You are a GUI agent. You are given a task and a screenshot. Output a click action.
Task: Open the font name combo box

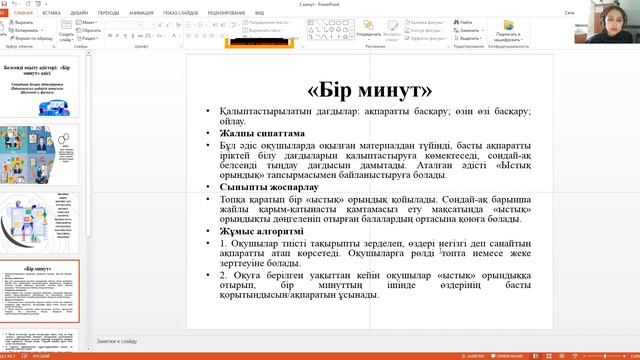[x=123, y=25]
